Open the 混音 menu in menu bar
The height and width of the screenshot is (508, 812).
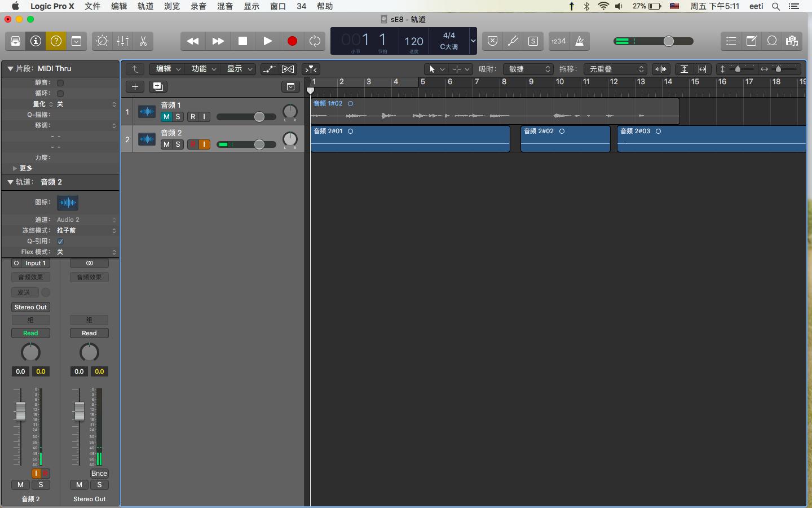point(225,6)
